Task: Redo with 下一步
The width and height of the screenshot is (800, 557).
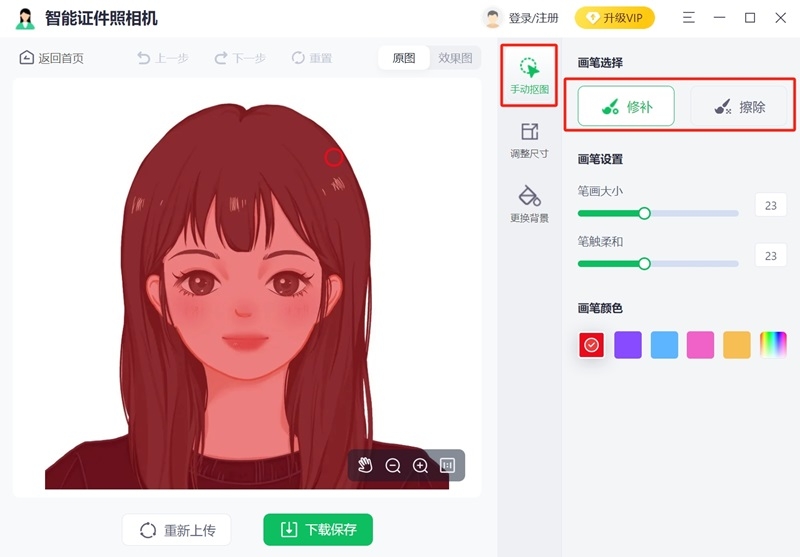Action: point(240,58)
